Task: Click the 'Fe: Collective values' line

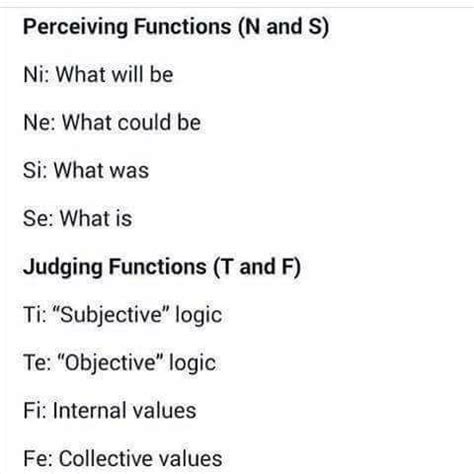Action: pyautogui.click(x=123, y=458)
